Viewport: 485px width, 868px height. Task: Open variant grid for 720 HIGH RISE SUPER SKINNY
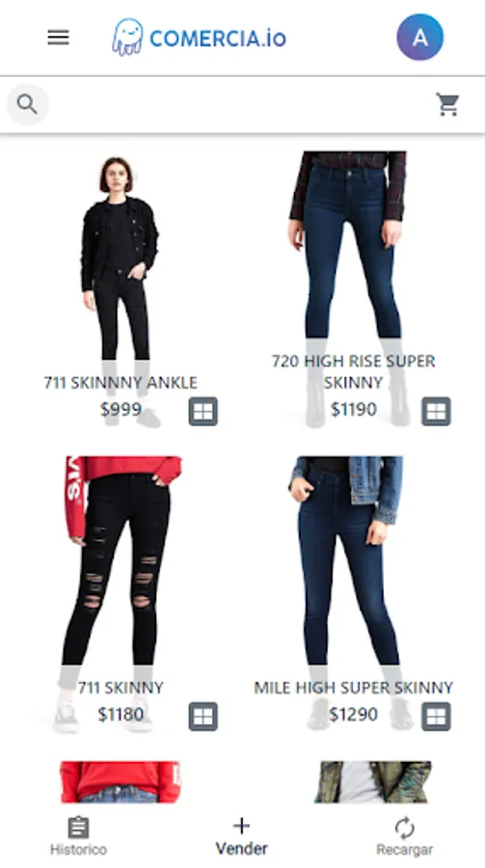(436, 411)
